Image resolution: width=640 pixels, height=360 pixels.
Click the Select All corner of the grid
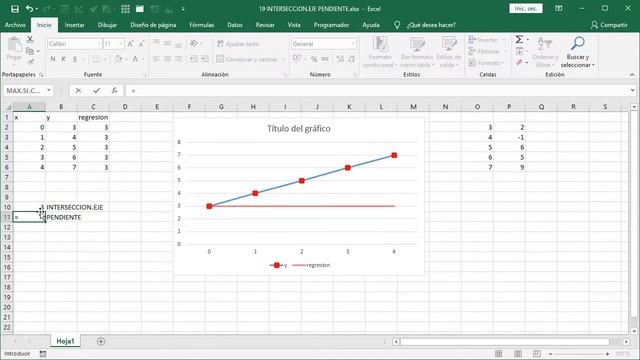7,107
